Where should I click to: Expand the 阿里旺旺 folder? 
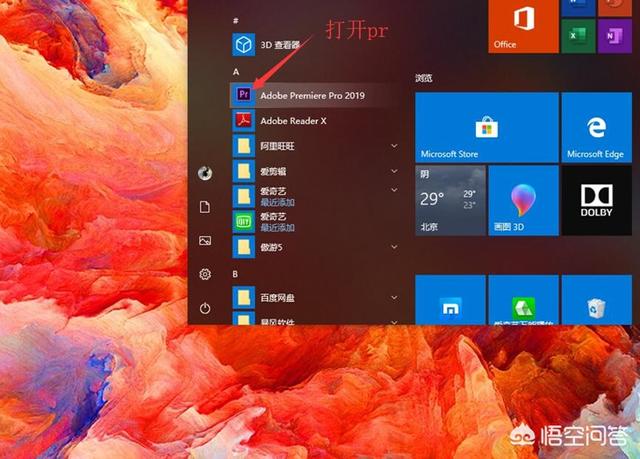click(310, 146)
